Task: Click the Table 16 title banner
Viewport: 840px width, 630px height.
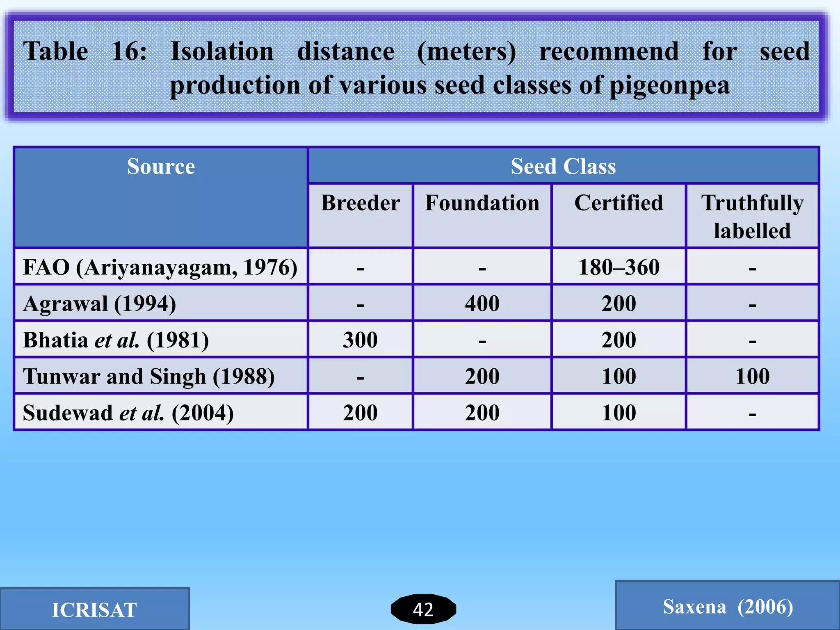Action: point(416,67)
